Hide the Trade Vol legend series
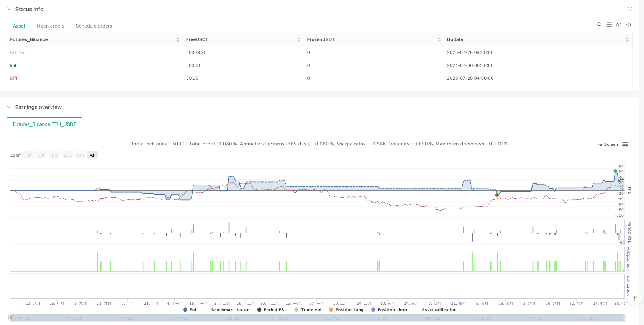The width and height of the screenshot is (644, 325). [308, 310]
